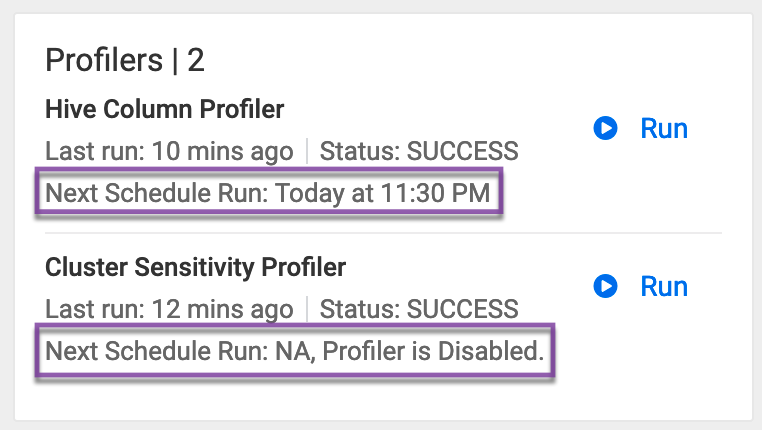This screenshot has height=430, width=762.
Task: Select the Cluster Sensitivity Profiler title
Action: point(195,268)
